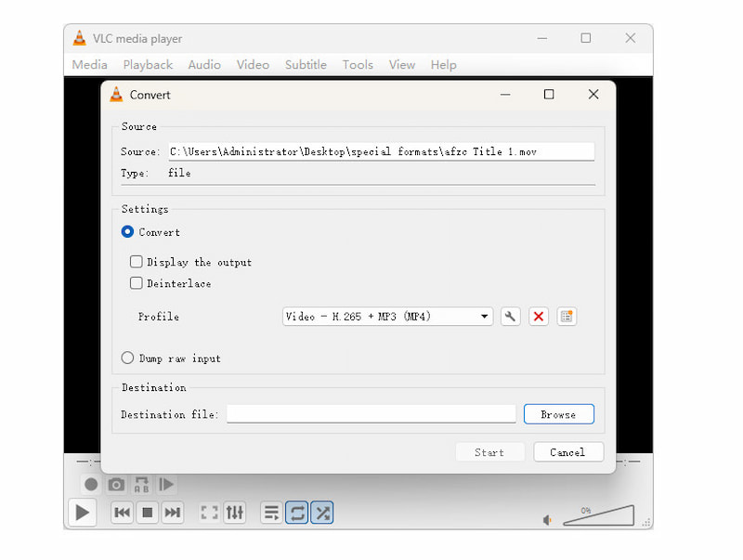Check the Deinterlace option

point(137,284)
